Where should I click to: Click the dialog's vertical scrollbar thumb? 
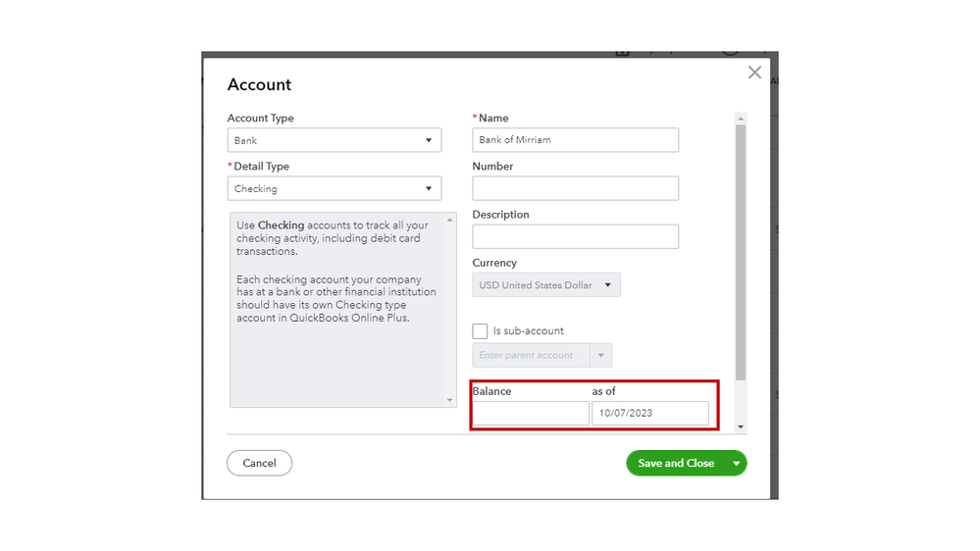tap(741, 250)
